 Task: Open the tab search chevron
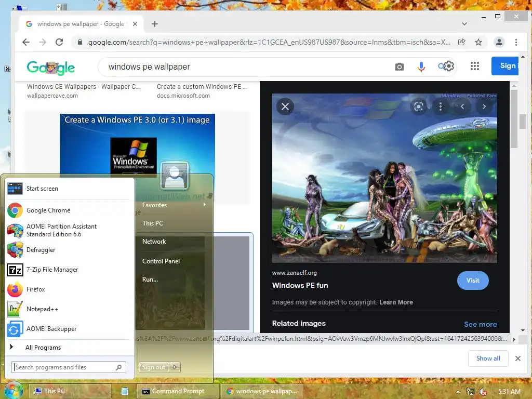click(464, 24)
